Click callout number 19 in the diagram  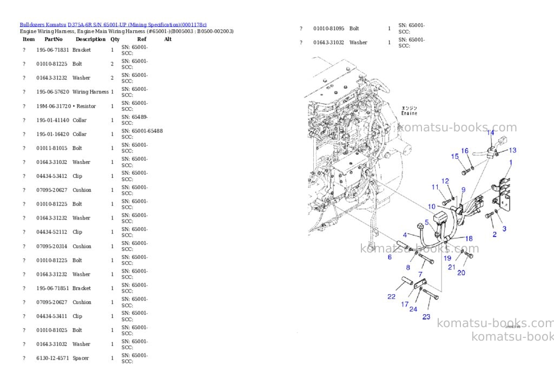[x=447, y=258]
